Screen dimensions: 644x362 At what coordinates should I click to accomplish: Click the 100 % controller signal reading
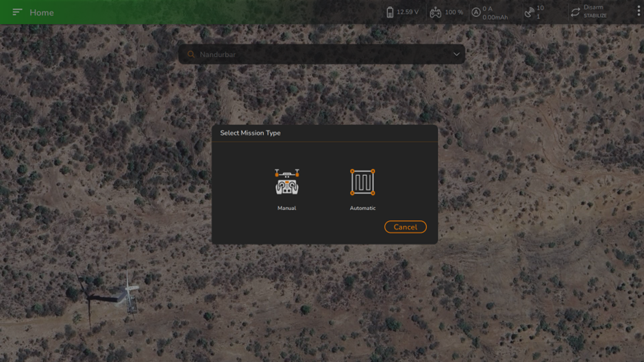(454, 12)
